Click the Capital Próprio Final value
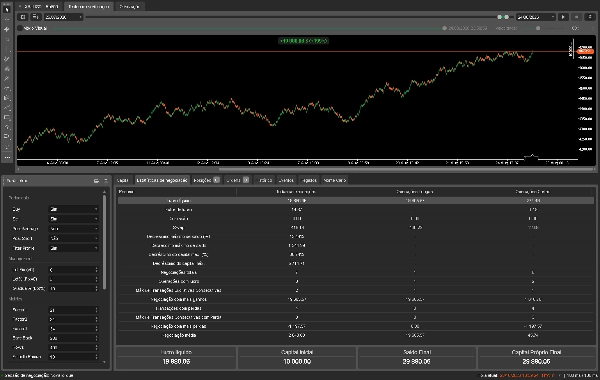 point(536,361)
